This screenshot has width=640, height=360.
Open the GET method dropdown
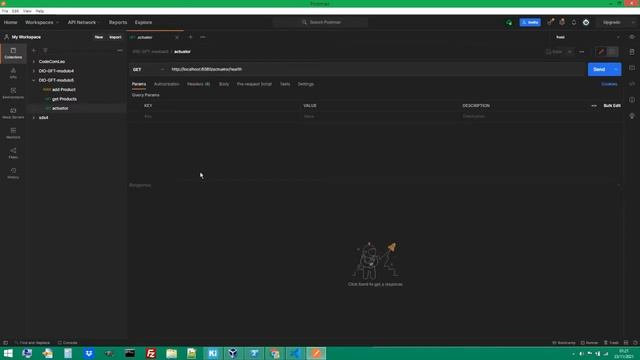pyautogui.click(x=149, y=69)
